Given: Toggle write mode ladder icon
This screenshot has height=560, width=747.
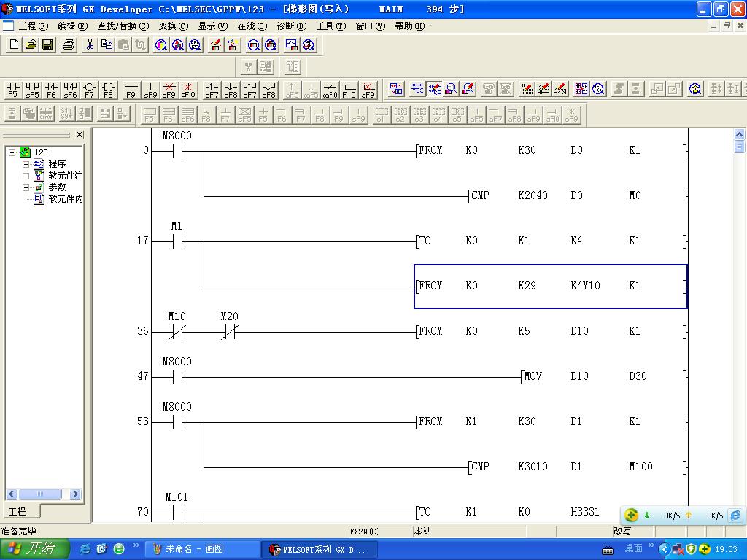Looking at the screenshot, I should 434,89.
